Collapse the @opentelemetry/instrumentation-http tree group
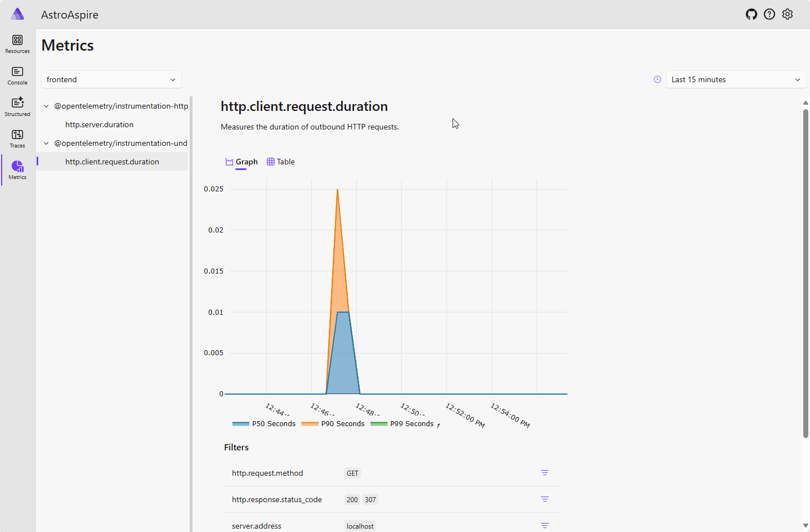 [46, 106]
